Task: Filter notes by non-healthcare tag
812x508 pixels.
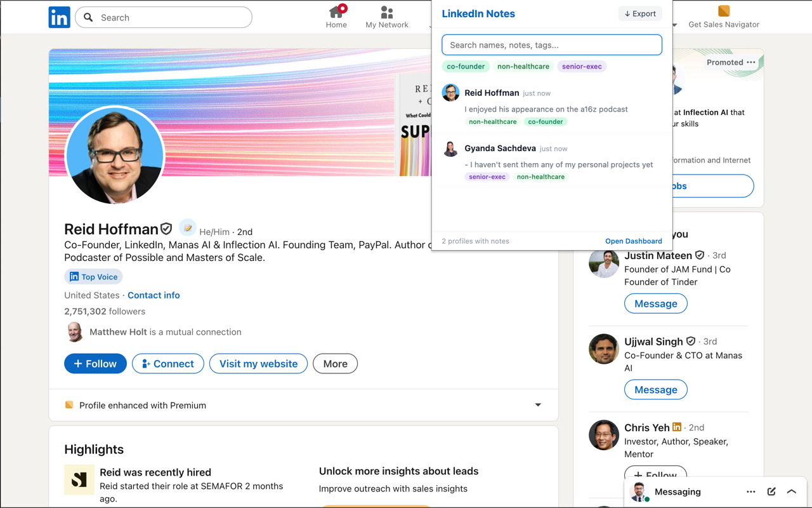Action: tap(523, 66)
